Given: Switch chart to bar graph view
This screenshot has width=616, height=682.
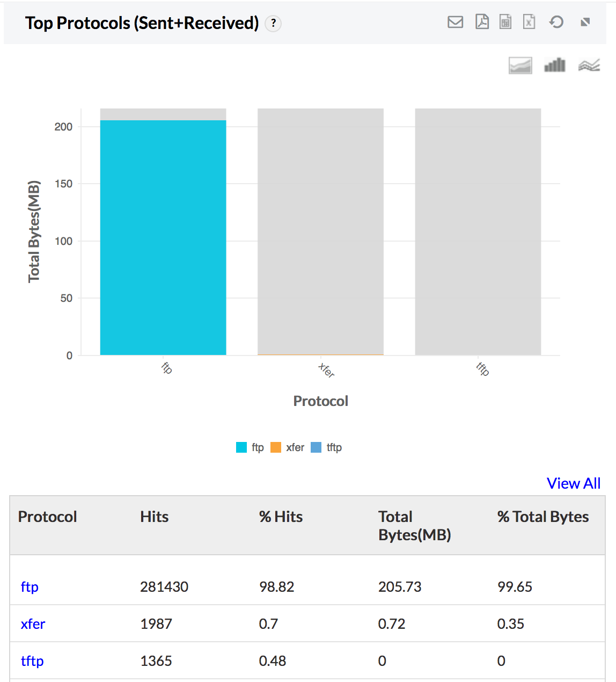Looking at the screenshot, I should [554, 66].
